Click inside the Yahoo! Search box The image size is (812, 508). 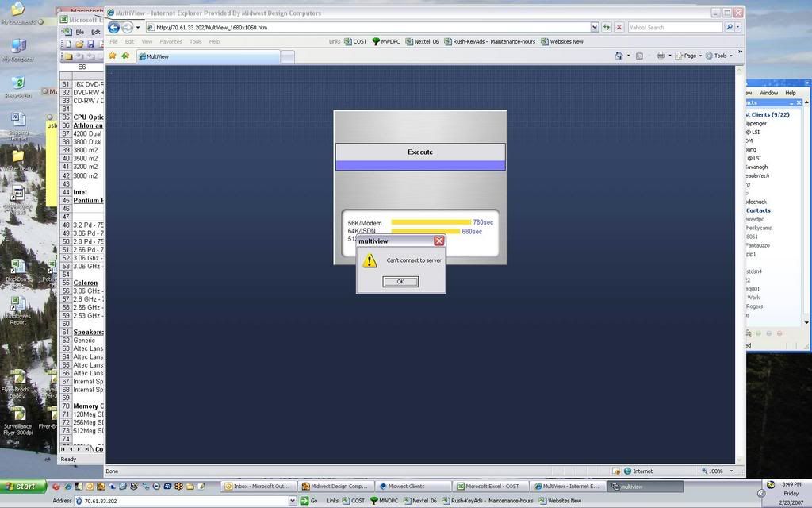675,28
